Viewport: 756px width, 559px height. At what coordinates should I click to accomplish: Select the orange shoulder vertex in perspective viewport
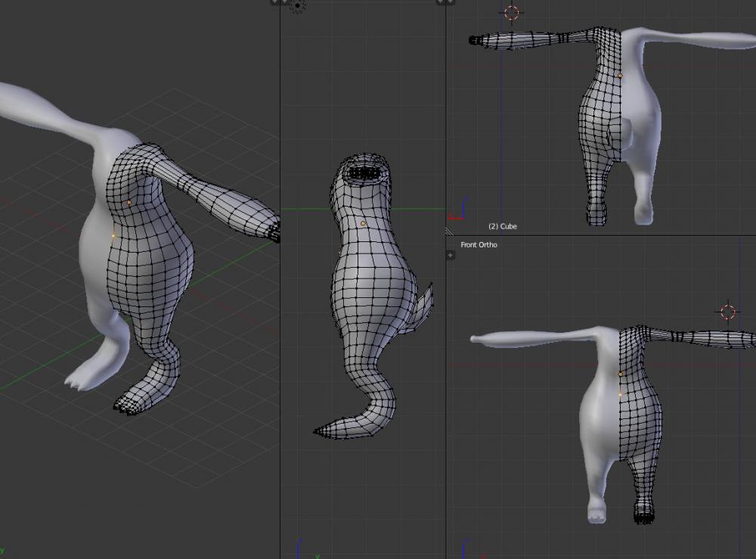pyautogui.click(x=129, y=203)
